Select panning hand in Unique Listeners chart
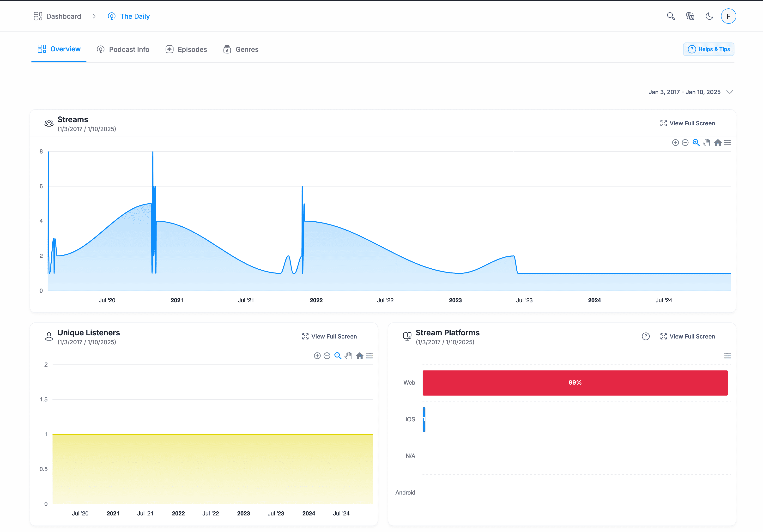The image size is (763, 532). [x=348, y=356]
